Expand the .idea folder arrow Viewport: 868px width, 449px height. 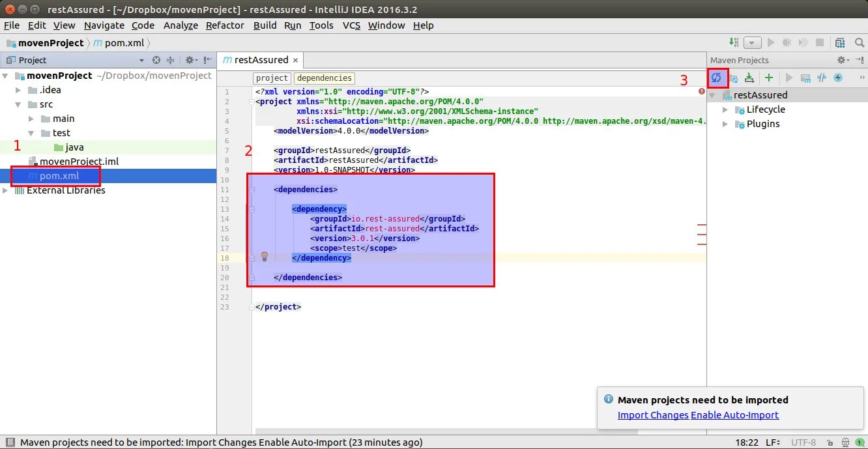19,90
